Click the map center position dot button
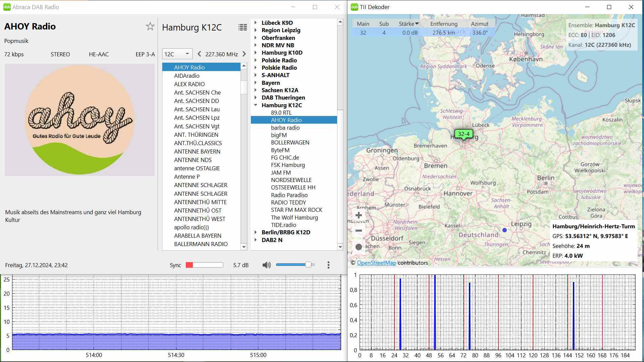The width and height of the screenshot is (644, 362). click(x=359, y=247)
